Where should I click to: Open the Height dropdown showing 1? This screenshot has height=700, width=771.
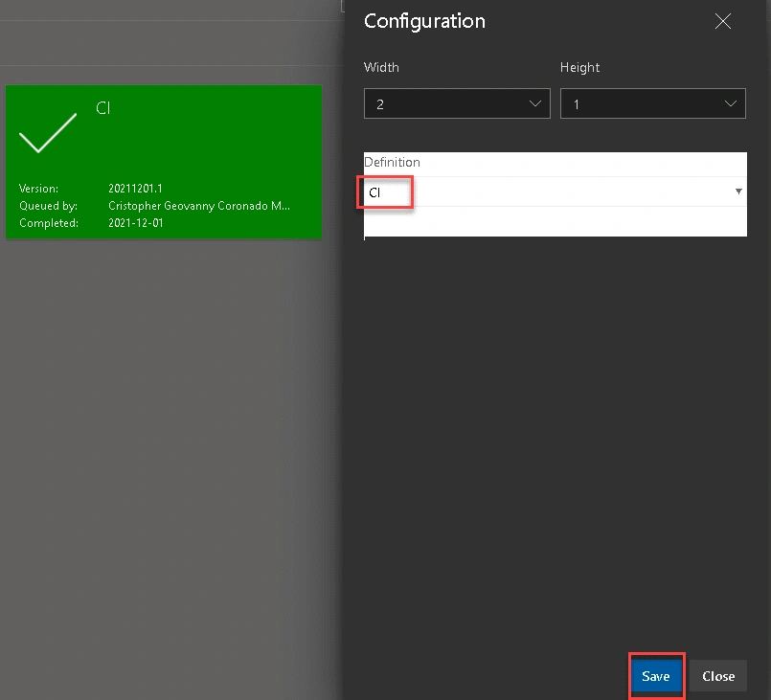pyautogui.click(x=653, y=103)
